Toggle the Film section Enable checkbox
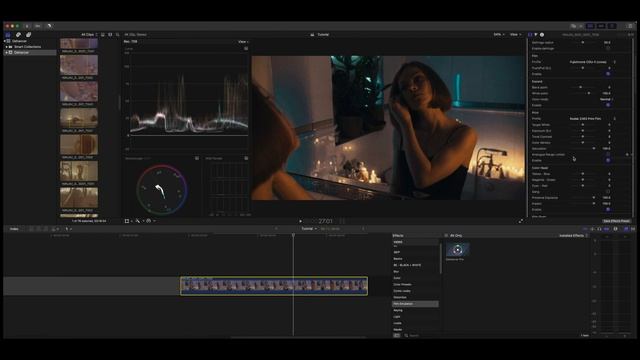This screenshot has height=360, width=640. [608, 74]
